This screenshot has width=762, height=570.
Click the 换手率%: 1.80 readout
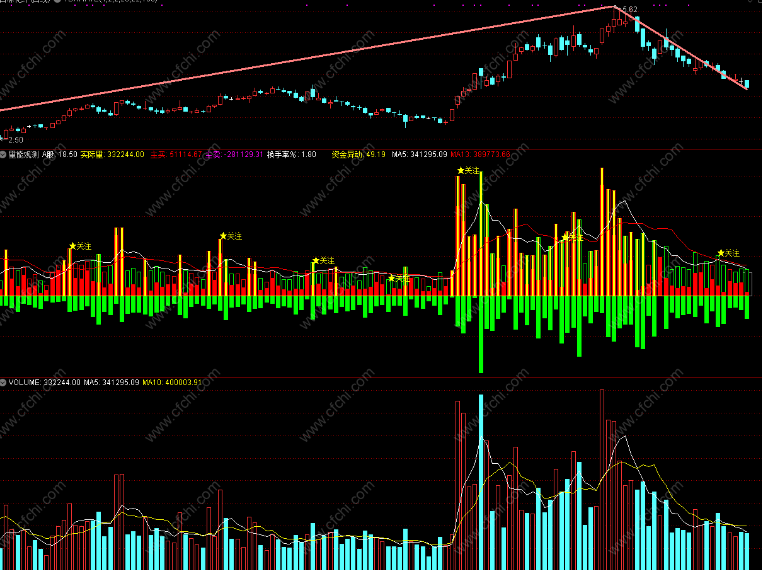292,155
